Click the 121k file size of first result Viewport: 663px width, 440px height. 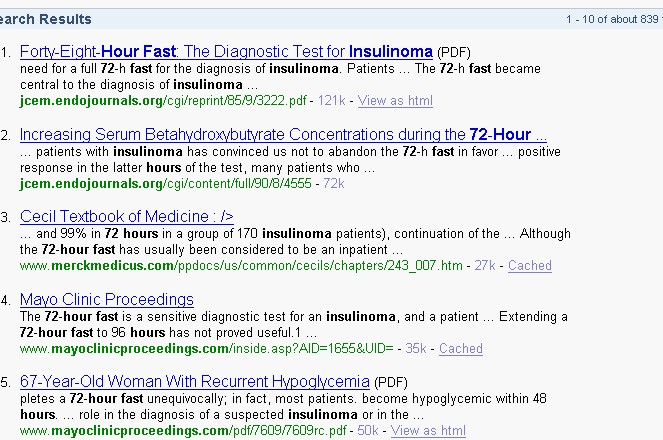pos(331,100)
